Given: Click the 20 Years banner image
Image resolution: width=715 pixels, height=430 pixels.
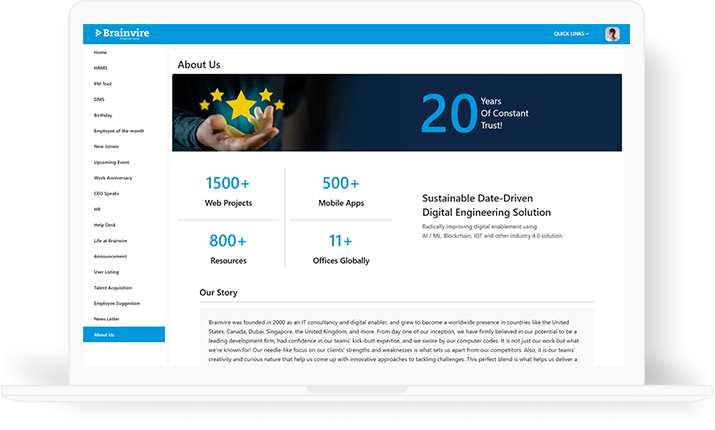Looking at the screenshot, I should 397,113.
